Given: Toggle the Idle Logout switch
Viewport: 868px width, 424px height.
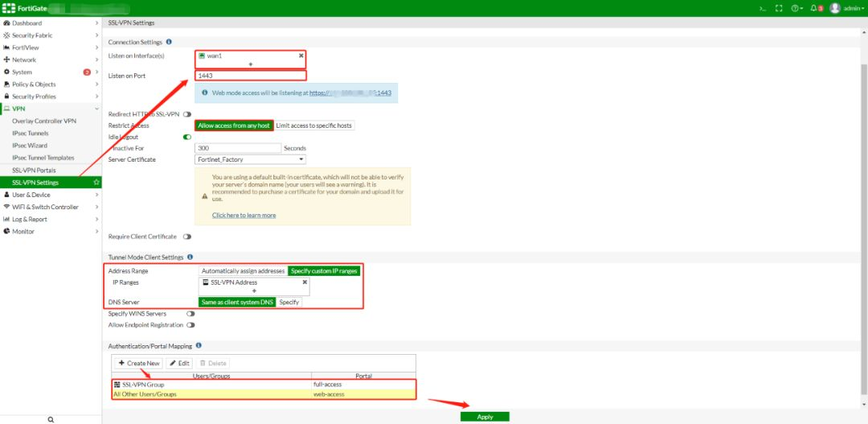Looking at the screenshot, I should pos(187,137).
